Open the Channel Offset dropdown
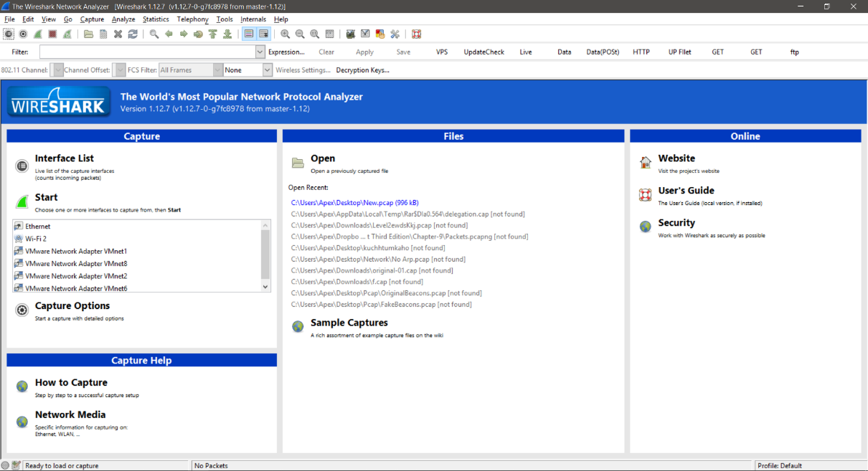The height and width of the screenshot is (471, 868). click(120, 70)
